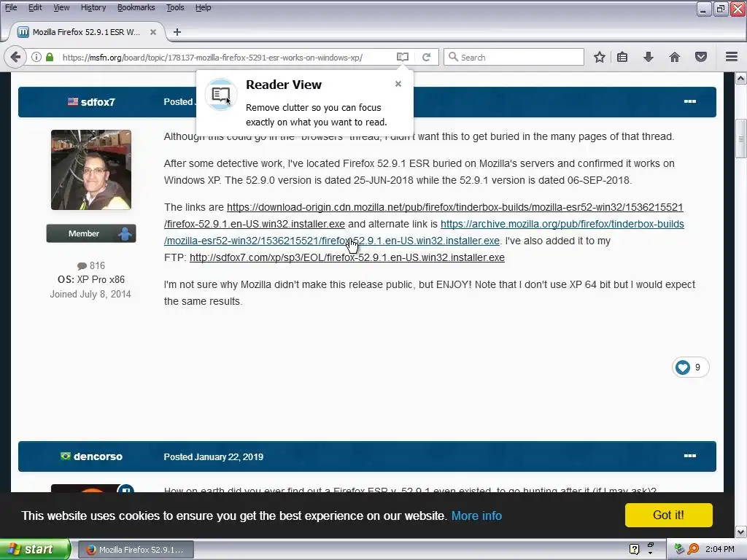Open the History menu
This screenshot has height=560, width=747.
click(93, 7)
